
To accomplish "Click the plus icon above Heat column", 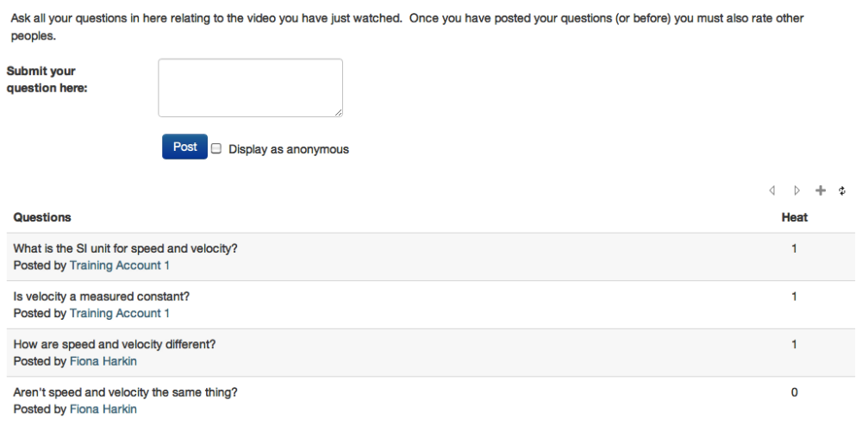I will [821, 190].
